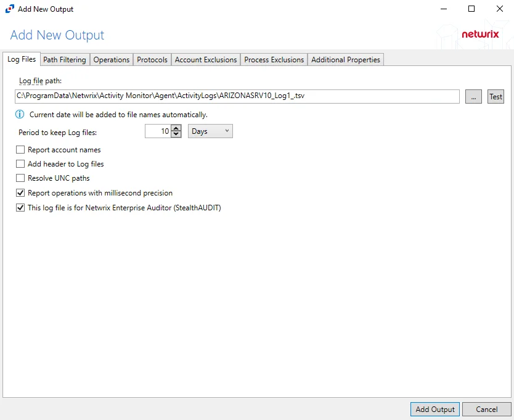Close the Add New Output window
This screenshot has width=514, height=420.
pyautogui.click(x=500, y=9)
